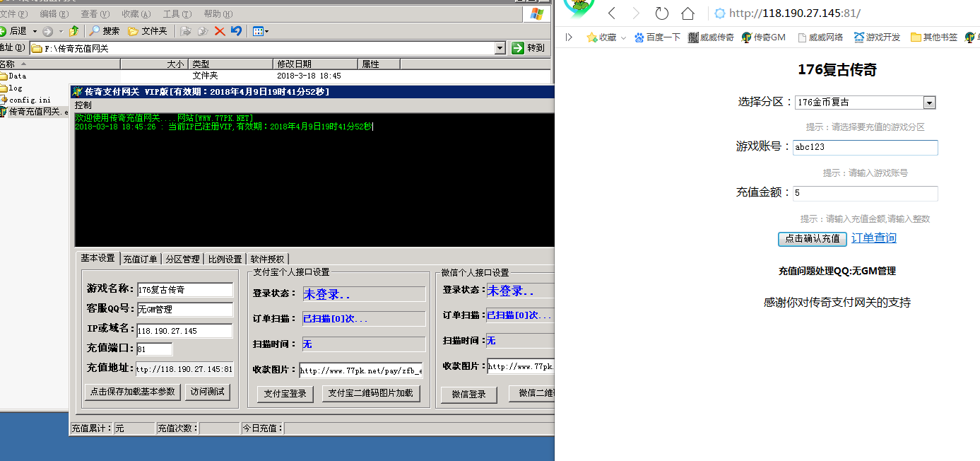980x461 pixels.
Task: Click the 搜索 search toolbar icon
Action: [x=104, y=31]
